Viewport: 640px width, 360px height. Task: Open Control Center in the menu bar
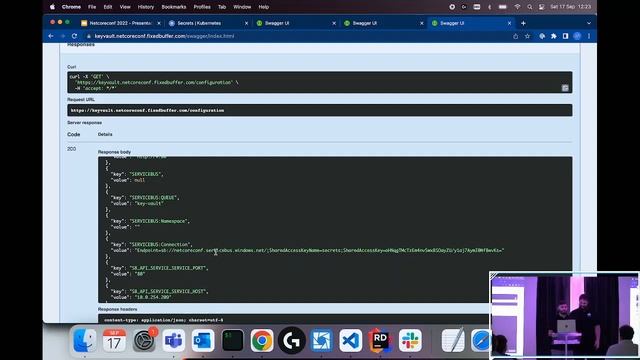[542, 7]
